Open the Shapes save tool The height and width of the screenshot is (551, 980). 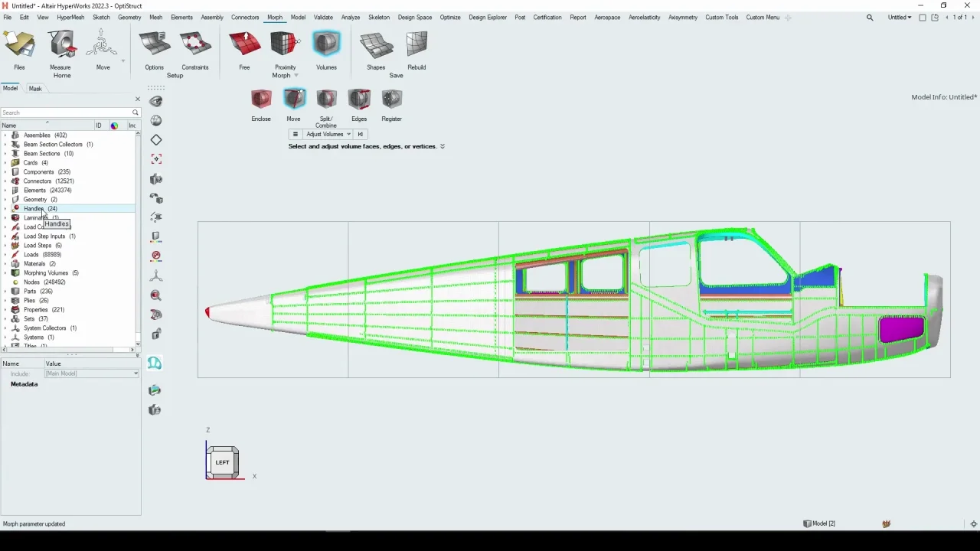tap(376, 51)
